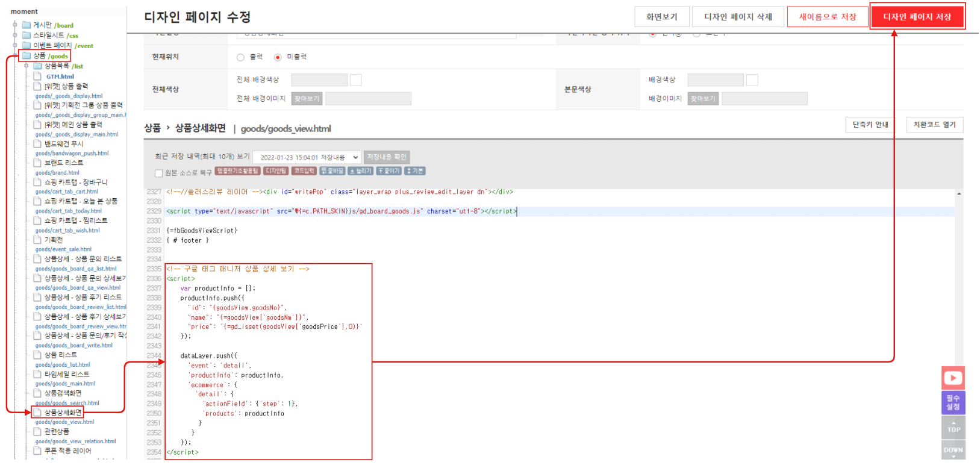Open the 단축키 안내 guide
980x471 pixels.
pos(870,125)
